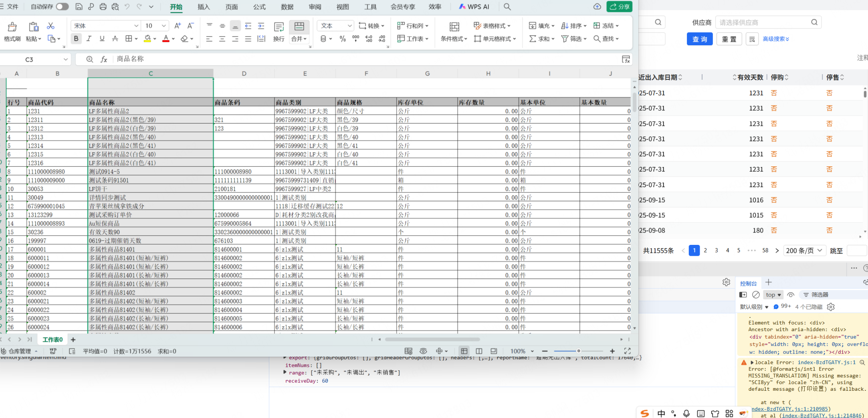Click the zoom slider handle in status bar

click(x=579, y=351)
